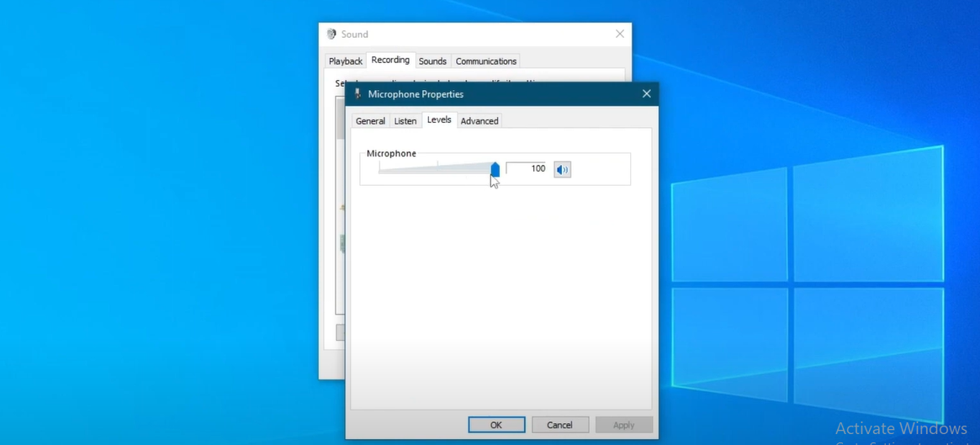Open the Sounds tab in the Sound window
The height and width of the screenshot is (445, 980).
pyautogui.click(x=432, y=61)
